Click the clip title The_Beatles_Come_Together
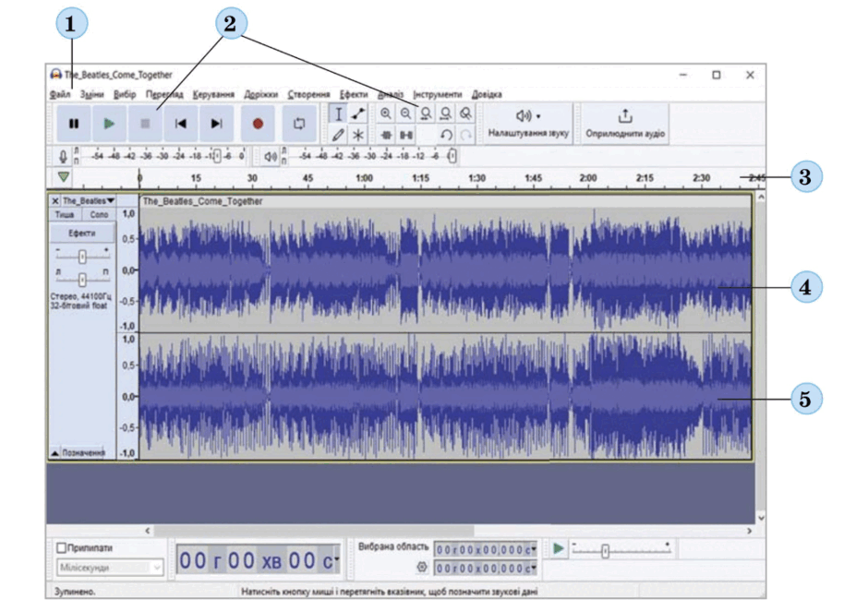The height and width of the screenshot is (611, 868). 202,201
